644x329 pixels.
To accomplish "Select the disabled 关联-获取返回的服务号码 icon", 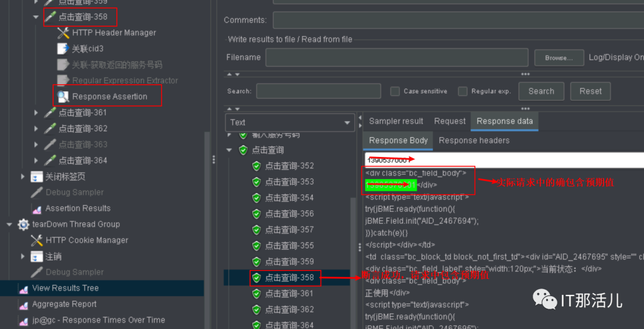I will click(x=63, y=65).
